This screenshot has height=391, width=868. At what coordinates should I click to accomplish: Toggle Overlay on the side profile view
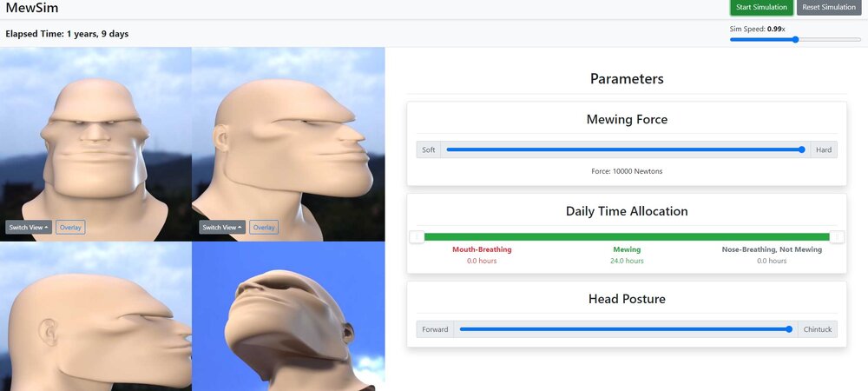264,227
